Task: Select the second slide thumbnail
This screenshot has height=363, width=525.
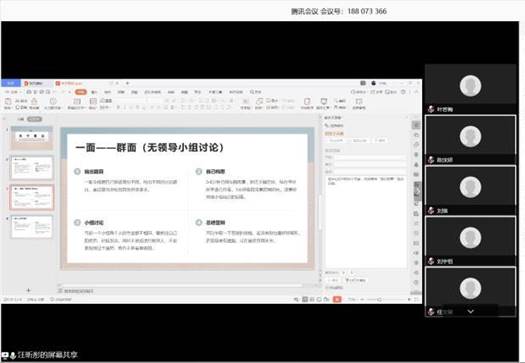Action: 32,167
